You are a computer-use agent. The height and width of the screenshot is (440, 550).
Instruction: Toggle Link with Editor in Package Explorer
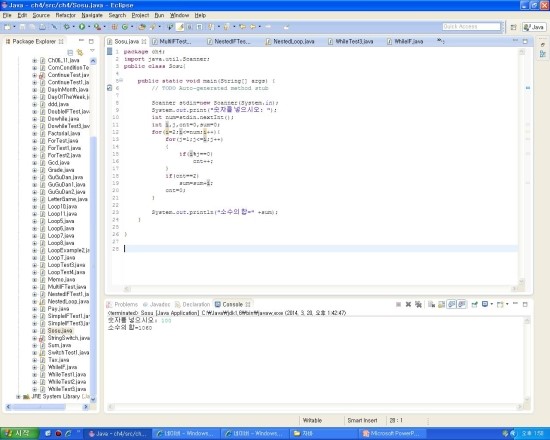tap(80, 53)
